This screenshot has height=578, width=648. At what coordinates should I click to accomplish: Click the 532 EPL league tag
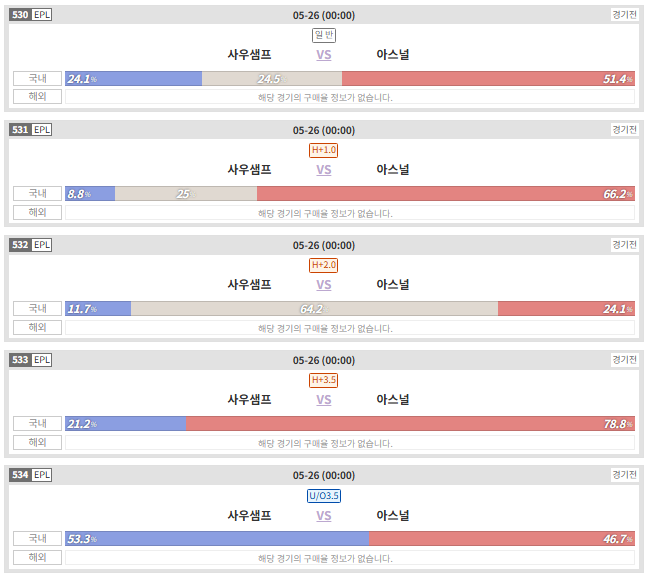pos(31,245)
